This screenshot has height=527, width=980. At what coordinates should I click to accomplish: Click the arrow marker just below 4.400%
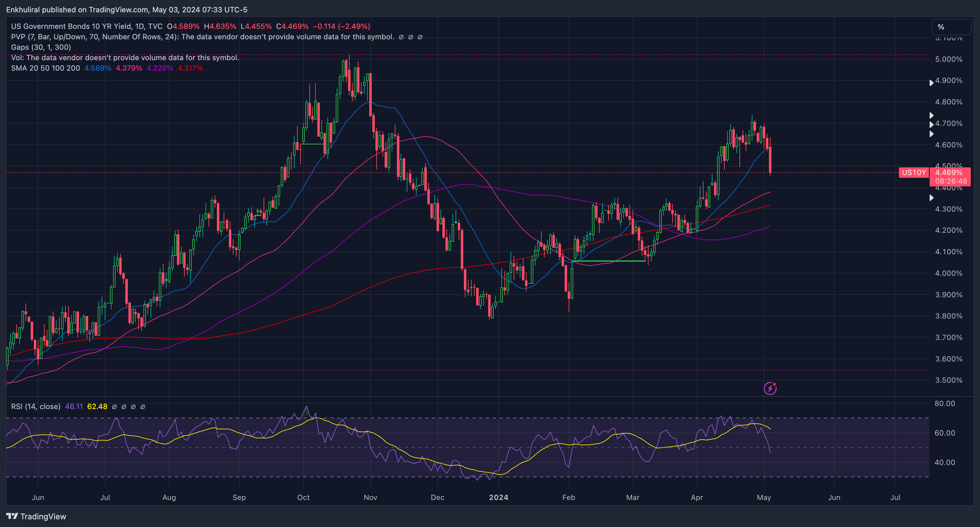(931, 198)
